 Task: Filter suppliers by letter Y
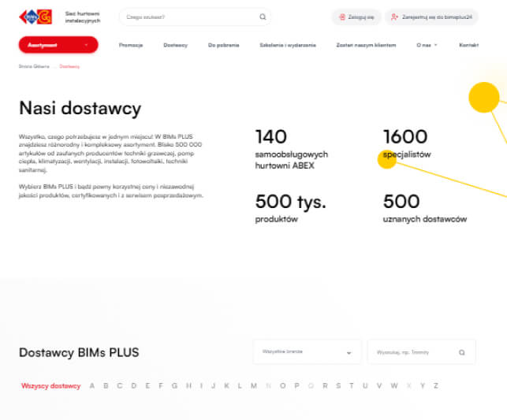pos(423,386)
